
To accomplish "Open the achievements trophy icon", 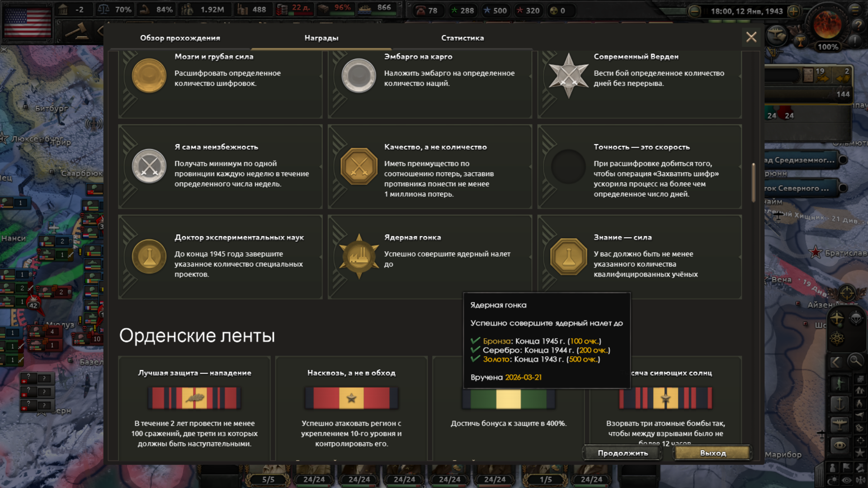I will pyautogui.click(x=800, y=42).
